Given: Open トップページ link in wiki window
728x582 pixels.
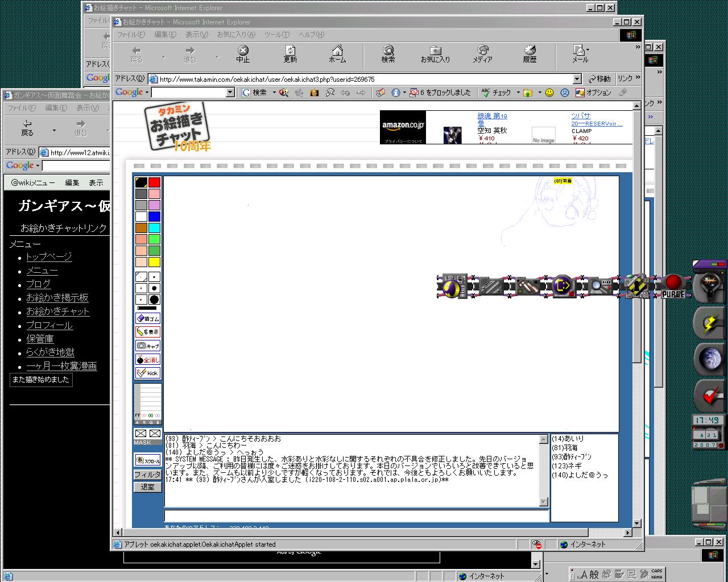Looking at the screenshot, I should coord(49,257).
